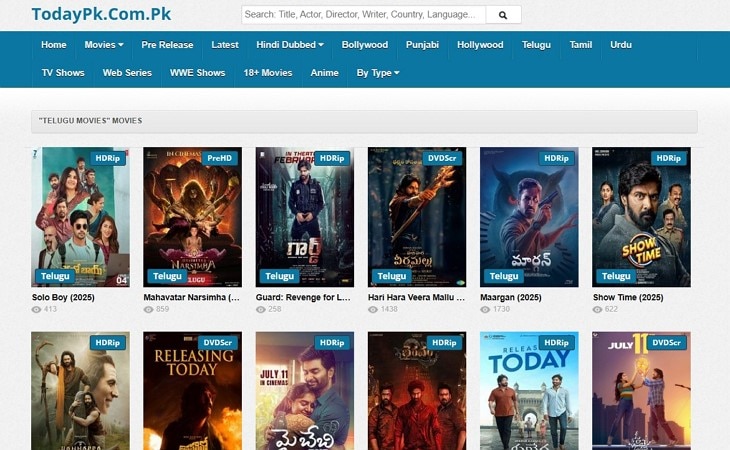
Task: Click the 1438 views count text
Action: click(389, 309)
